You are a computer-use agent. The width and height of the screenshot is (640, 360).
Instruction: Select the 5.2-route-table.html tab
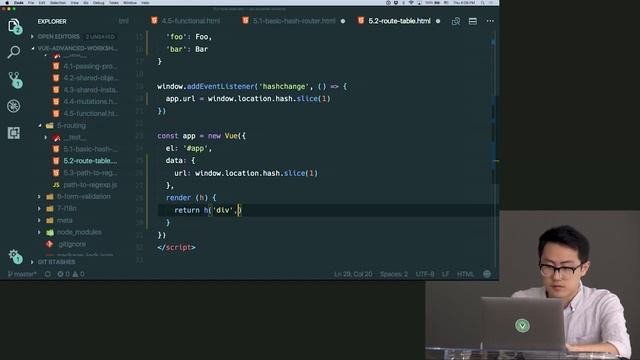point(399,21)
